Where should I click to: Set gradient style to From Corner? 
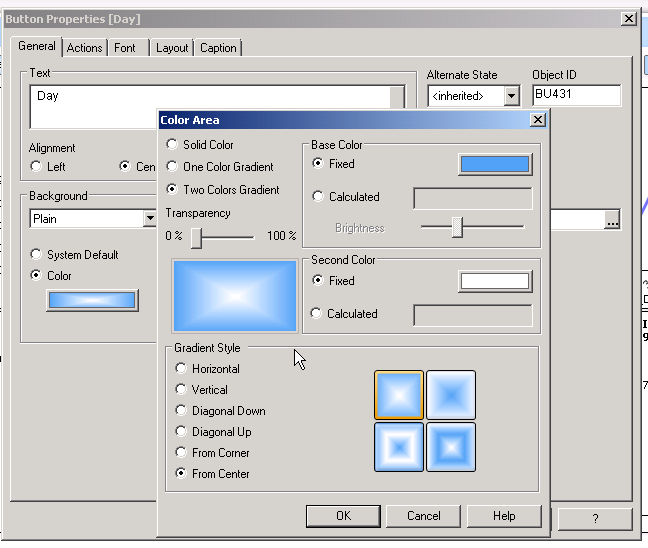tap(212, 453)
